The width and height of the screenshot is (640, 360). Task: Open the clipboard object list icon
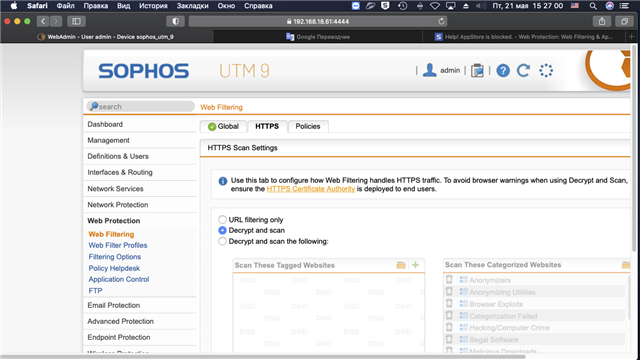pyautogui.click(x=477, y=71)
